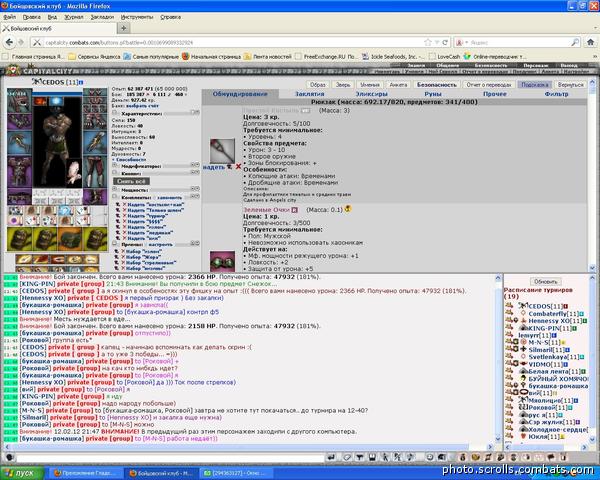The image size is (600, 480).
Task: Click the выбрать счёт bank link
Action: click(x=142, y=105)
